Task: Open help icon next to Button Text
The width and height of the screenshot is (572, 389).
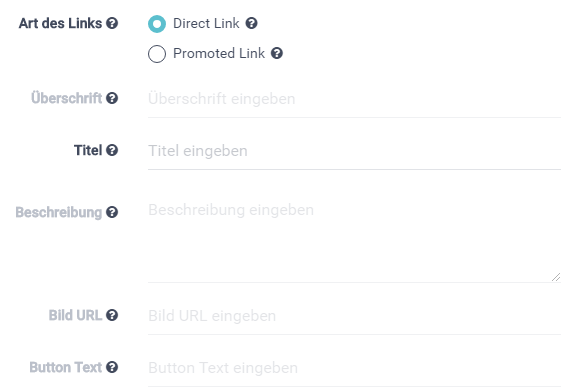Action: pos(112,367)
